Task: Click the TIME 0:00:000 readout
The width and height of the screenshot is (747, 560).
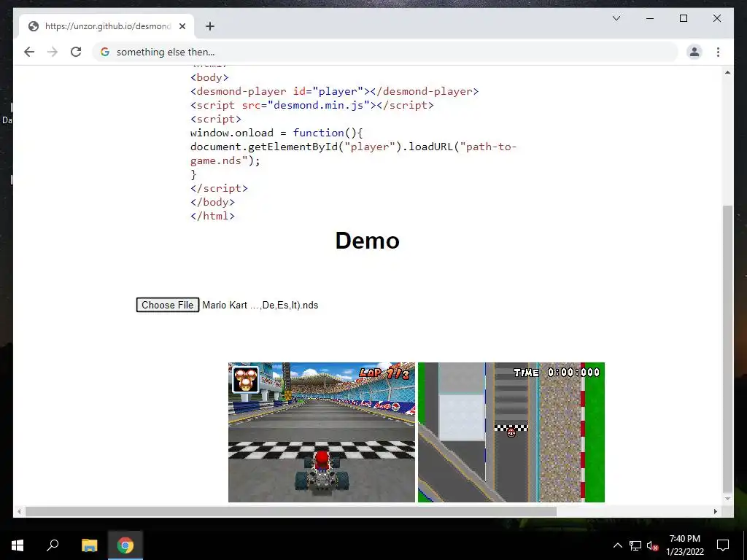Action: (x=557, y=373)
